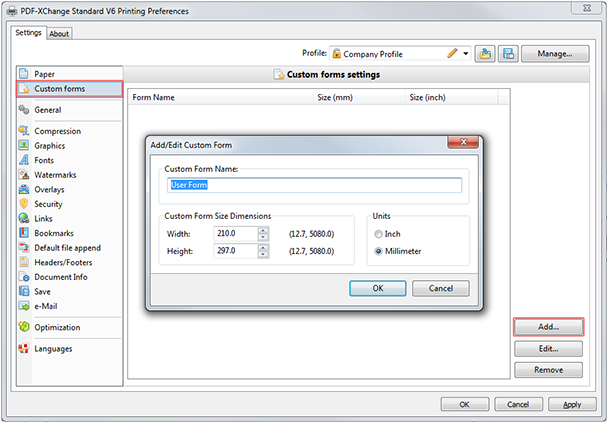Click the pencil edit icon in Profile box

(x=452, y=53)
